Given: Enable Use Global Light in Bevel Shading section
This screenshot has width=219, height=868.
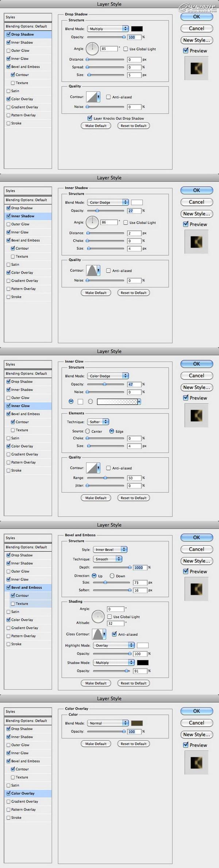Looking at the screenshot, I should coord(109,617).
